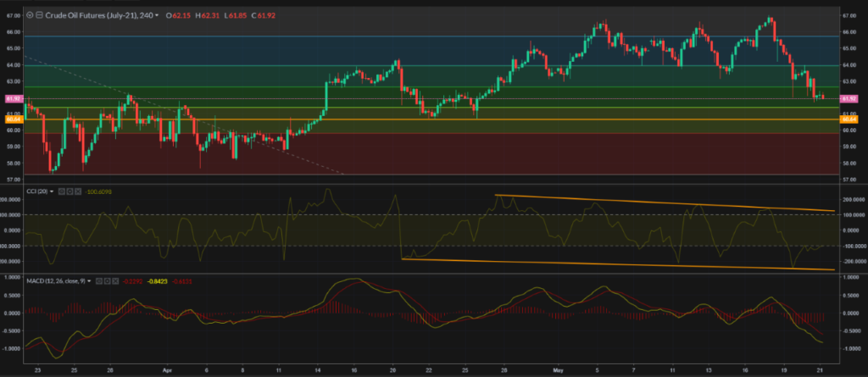Remove the CCI indicator with X icon

point(79,191)
